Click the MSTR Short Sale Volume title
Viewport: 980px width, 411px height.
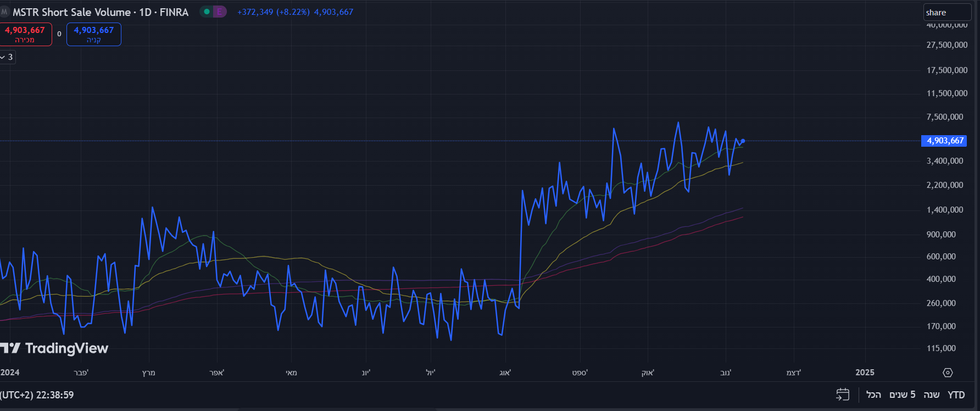click(72, 12)
